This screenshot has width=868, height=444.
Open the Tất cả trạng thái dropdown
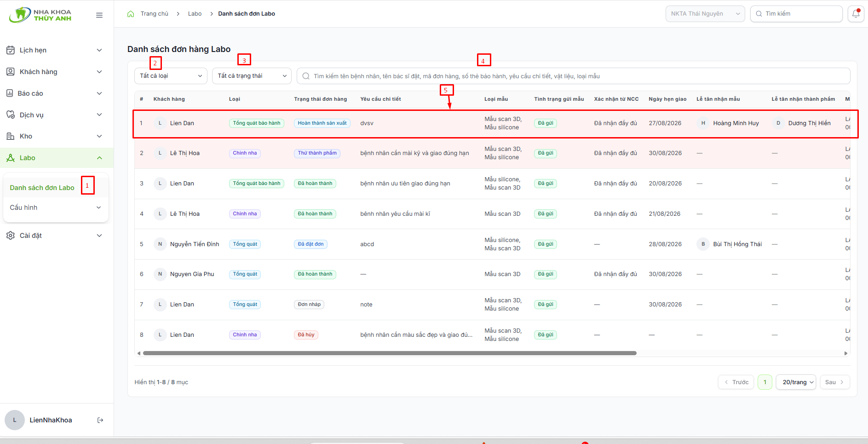pos(252,76)
